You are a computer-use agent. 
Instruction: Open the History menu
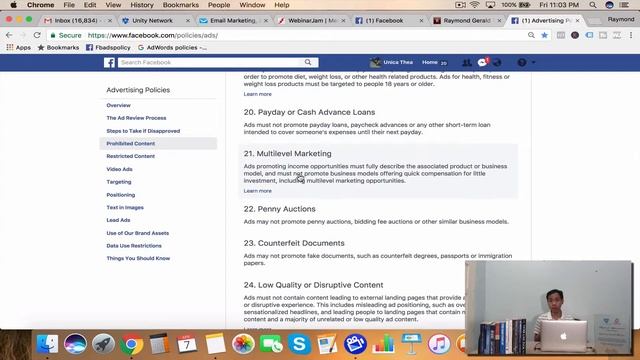point(142,5)
